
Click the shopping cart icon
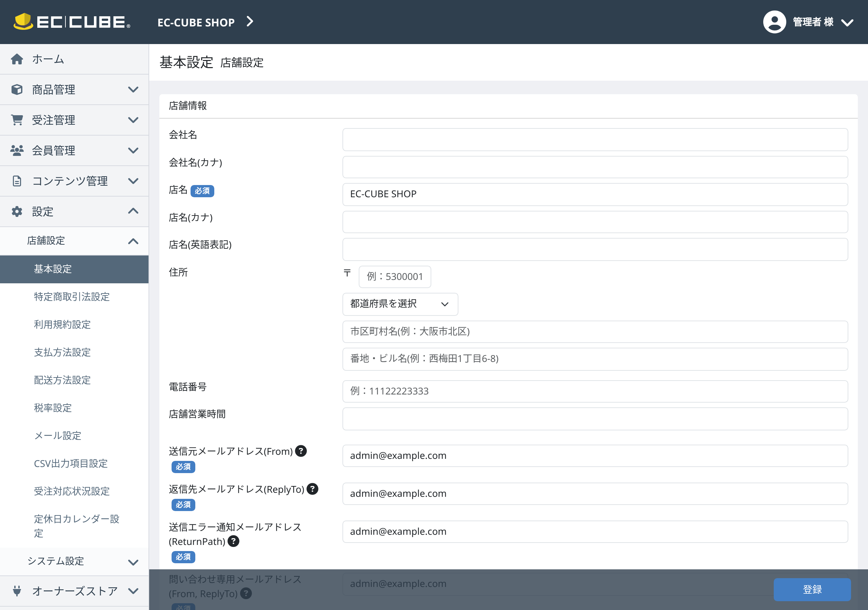17,120
